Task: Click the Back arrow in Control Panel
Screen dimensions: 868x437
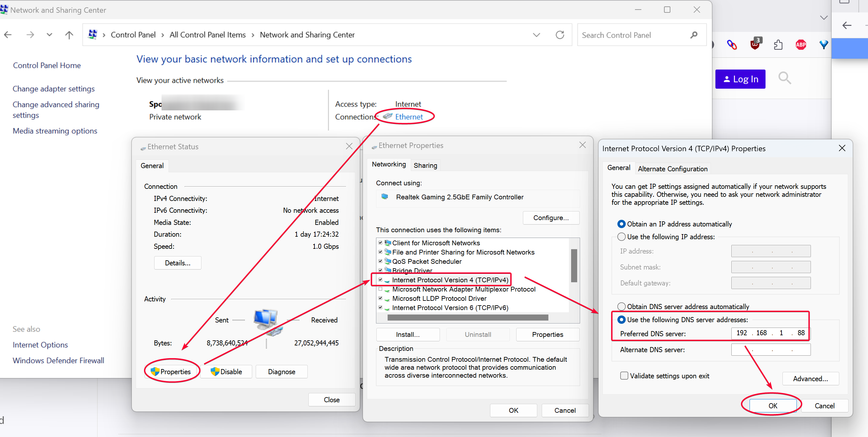Action: click(8, 35)
